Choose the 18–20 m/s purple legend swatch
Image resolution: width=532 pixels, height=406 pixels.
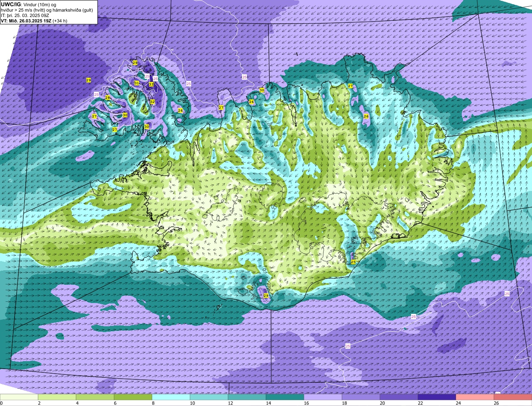(x=361, y=397)
